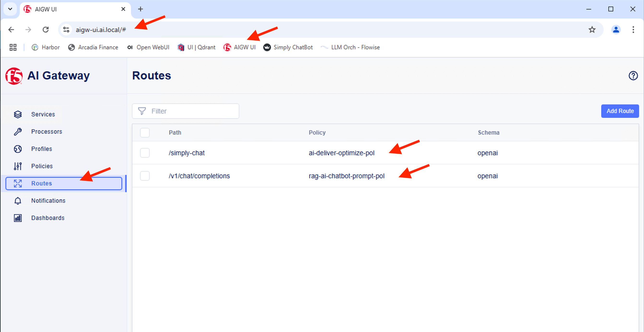
Task: Open the Simply ChatBot bookmark
Action: pos(288,47)
